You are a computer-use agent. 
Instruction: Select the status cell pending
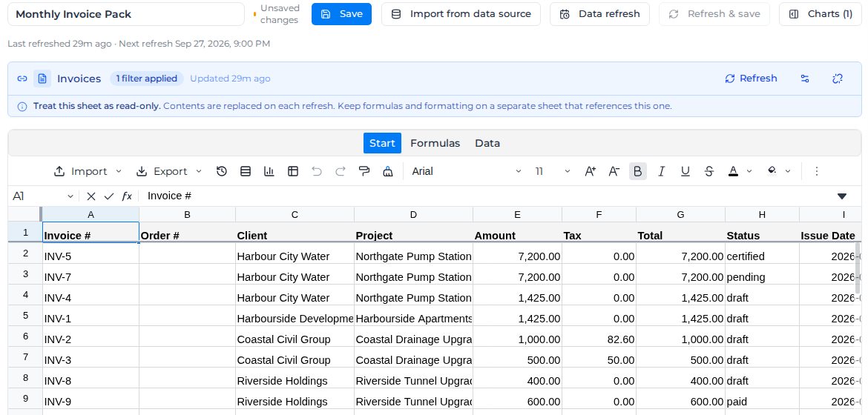coord(762,274)
